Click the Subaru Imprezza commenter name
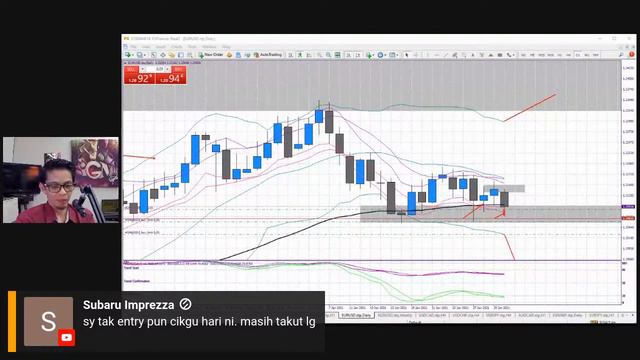640x360 pixels. click(129, 305)
